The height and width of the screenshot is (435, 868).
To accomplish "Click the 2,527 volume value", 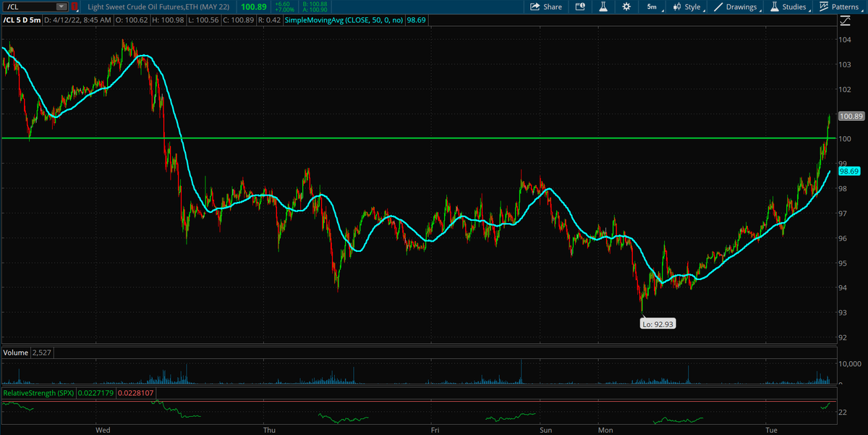I will 41,352.
